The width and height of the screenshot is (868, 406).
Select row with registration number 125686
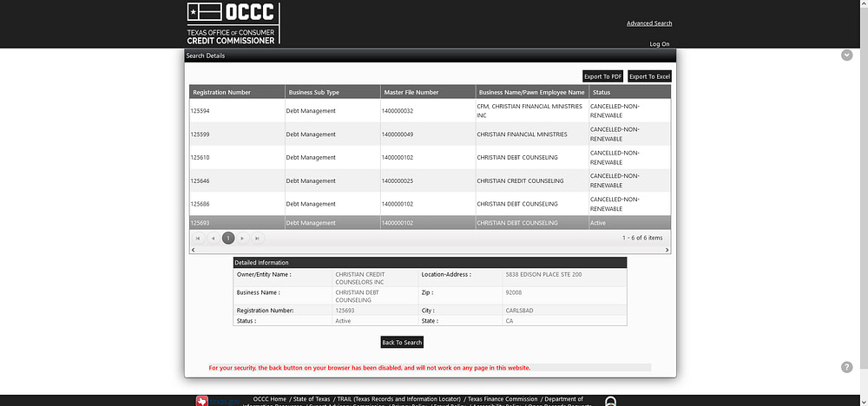coord(431,204)
